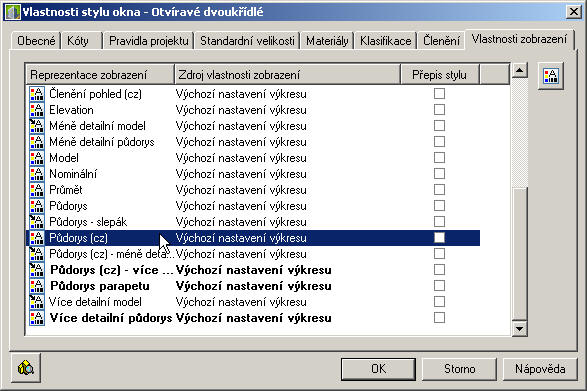Select the Materiály tab
587x391 pixels.
tap(327, 40)
